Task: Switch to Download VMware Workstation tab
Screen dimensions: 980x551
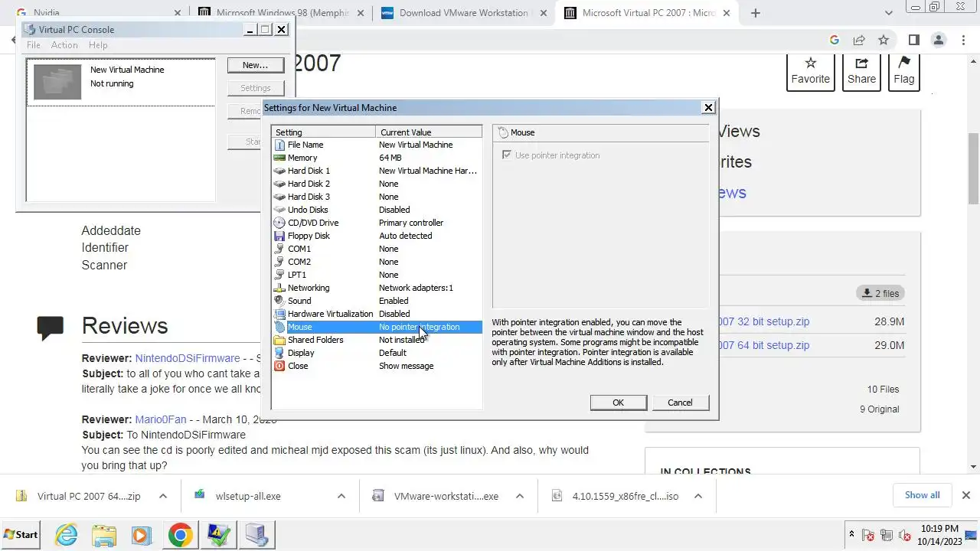Action: tap(465, 13)
